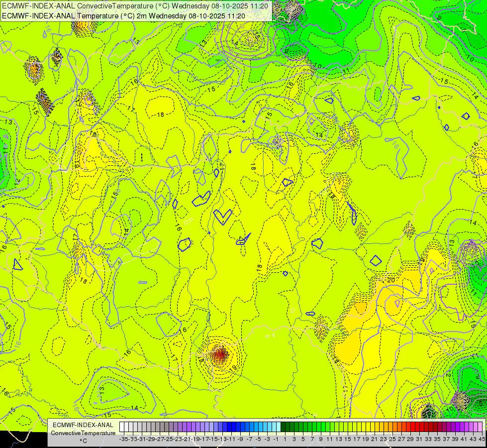Screen dimensions: 487x448
Task: Select the legend color swatch above -25
Action: click(x=167, y=427)
